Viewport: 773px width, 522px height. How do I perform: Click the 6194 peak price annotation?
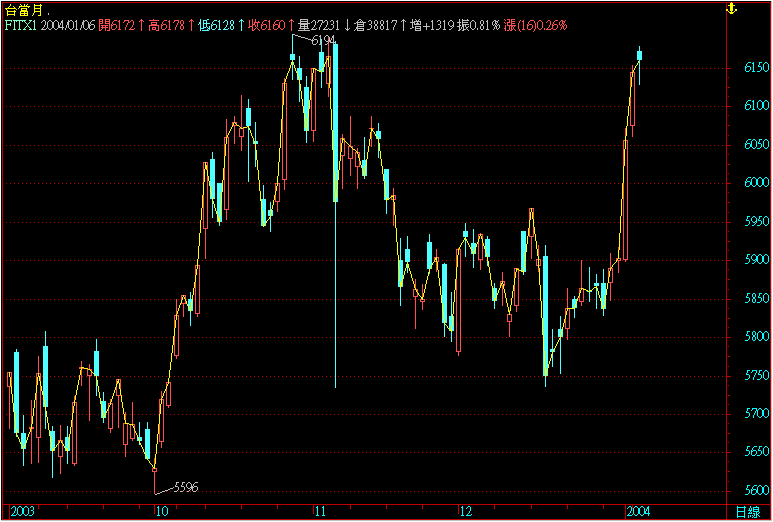point(324,42)
